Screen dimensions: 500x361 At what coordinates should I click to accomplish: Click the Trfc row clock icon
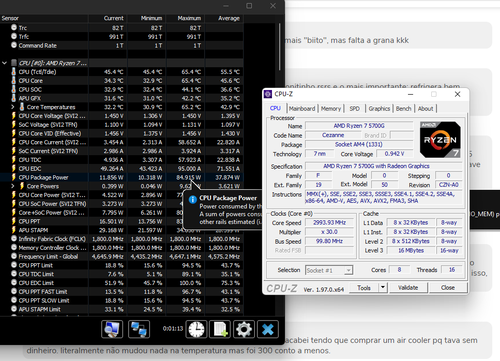14,36
